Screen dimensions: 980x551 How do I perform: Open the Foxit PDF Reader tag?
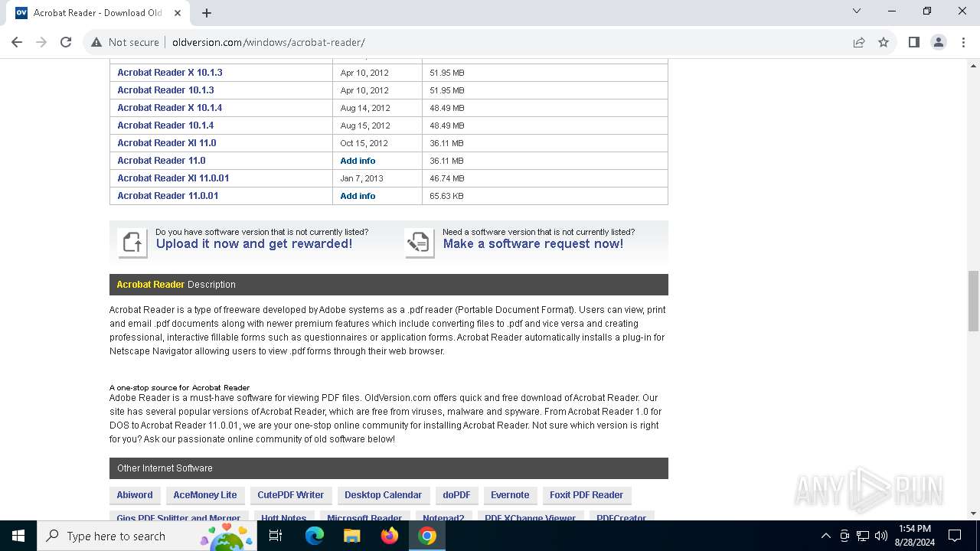(586, 495)
